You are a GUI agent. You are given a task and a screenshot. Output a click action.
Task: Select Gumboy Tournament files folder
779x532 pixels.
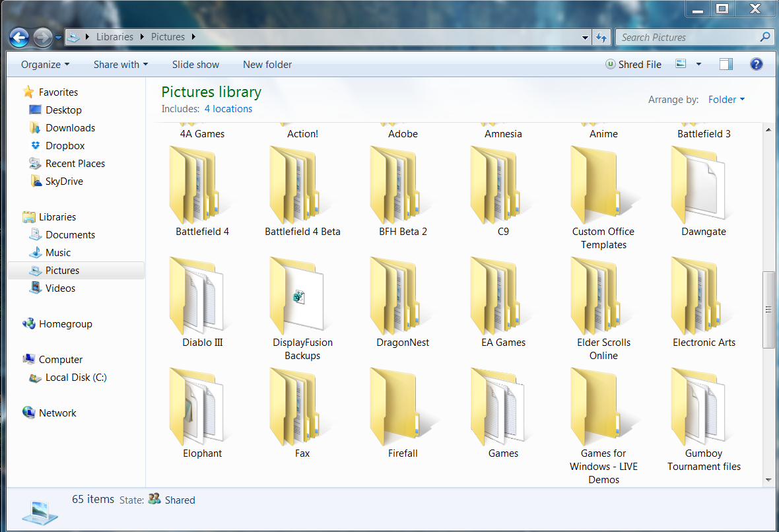704,418
